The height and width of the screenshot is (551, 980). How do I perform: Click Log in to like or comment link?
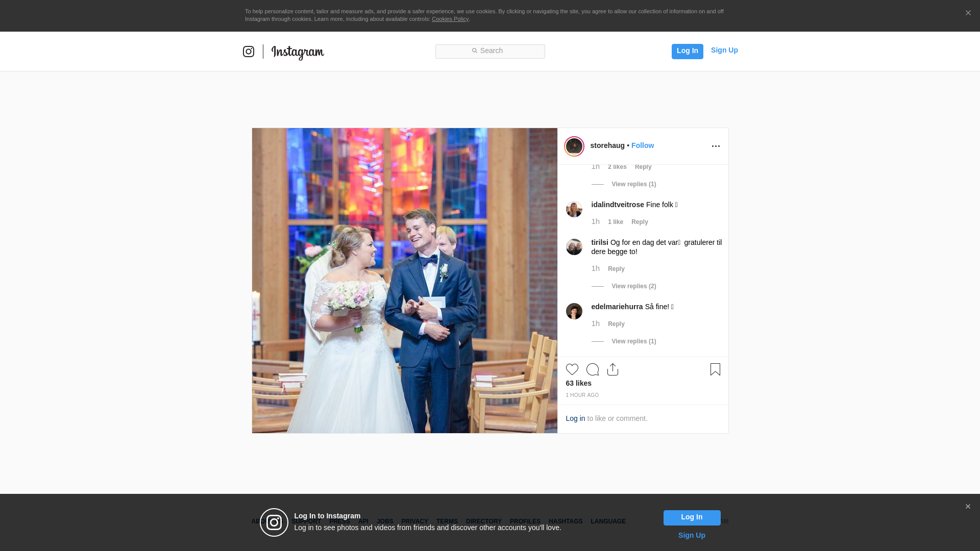tap(575, 418)
